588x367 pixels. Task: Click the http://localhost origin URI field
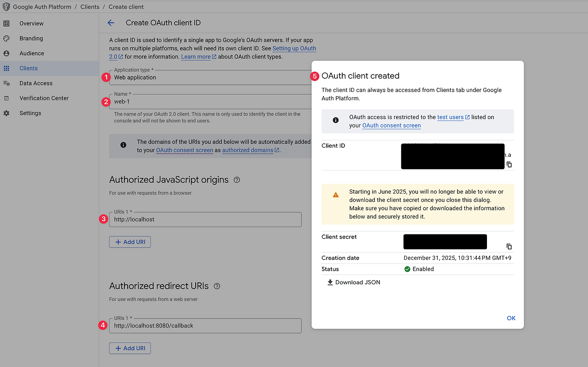205,219
